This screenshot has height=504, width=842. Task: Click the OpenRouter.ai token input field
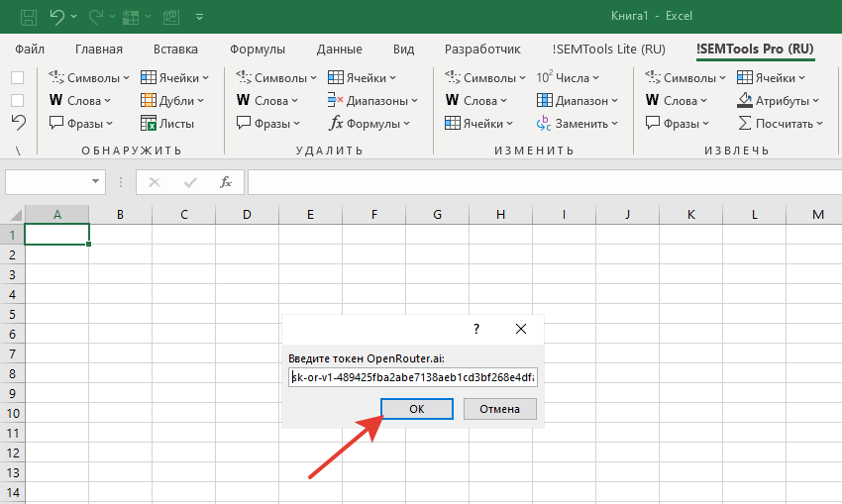click(x=412, y=377)
